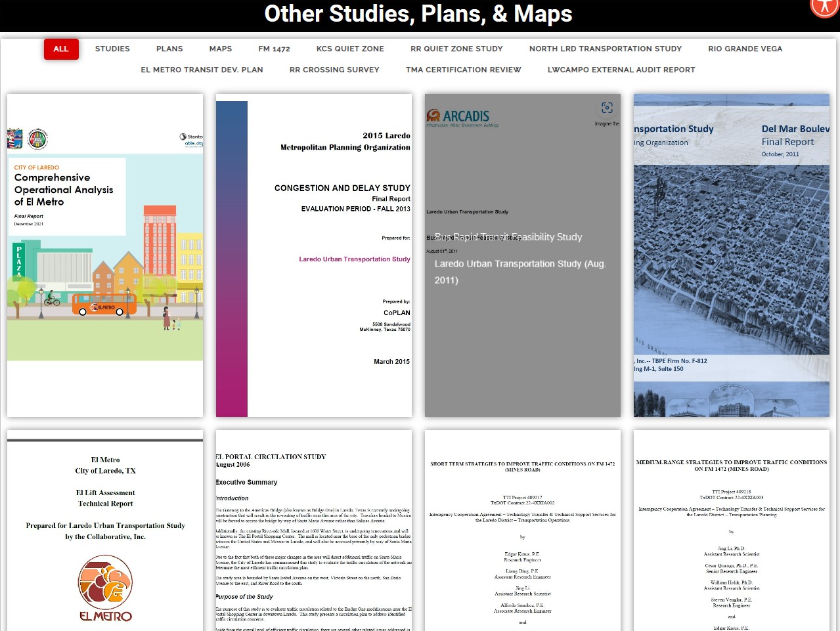Filter documents by MAPS
The width and height of the screenshot is (840, 631).
(x=220, y=49)
